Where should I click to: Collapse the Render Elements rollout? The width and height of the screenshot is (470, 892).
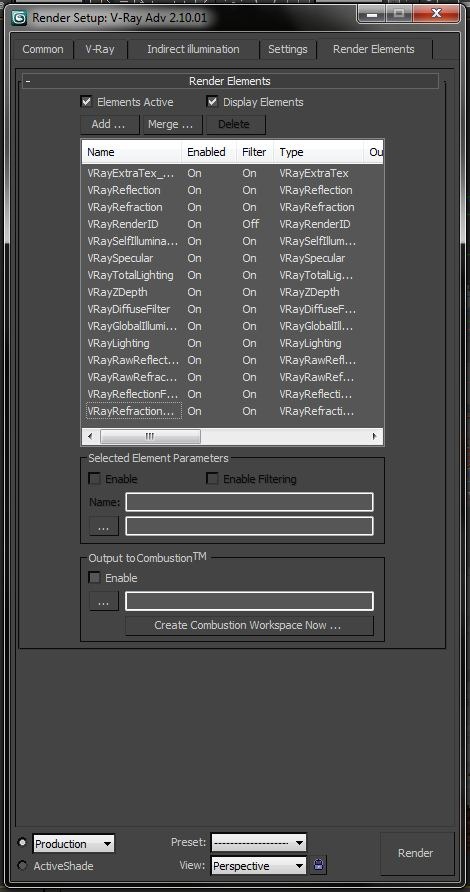230,81
